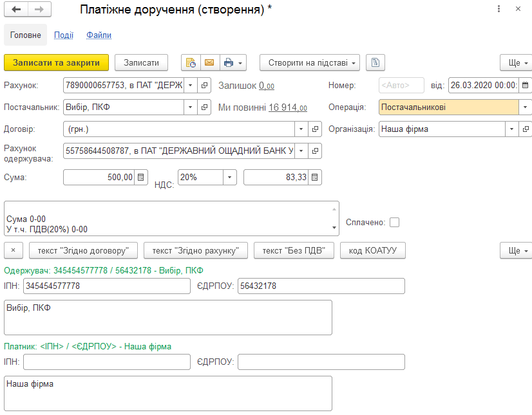Switch to the Події tab
This screenshot has width=532, height=415.
[64, 35]
